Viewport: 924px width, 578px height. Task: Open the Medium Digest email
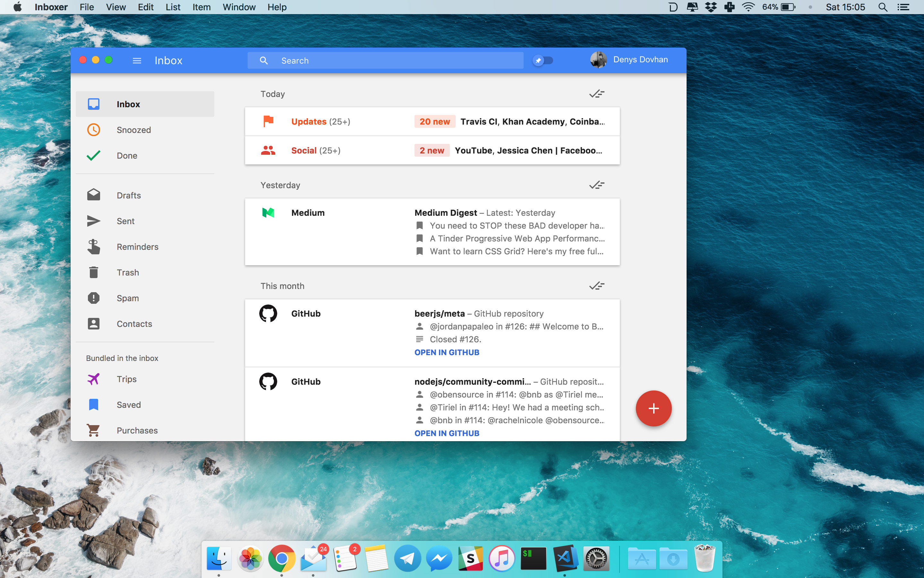point(432,232)
